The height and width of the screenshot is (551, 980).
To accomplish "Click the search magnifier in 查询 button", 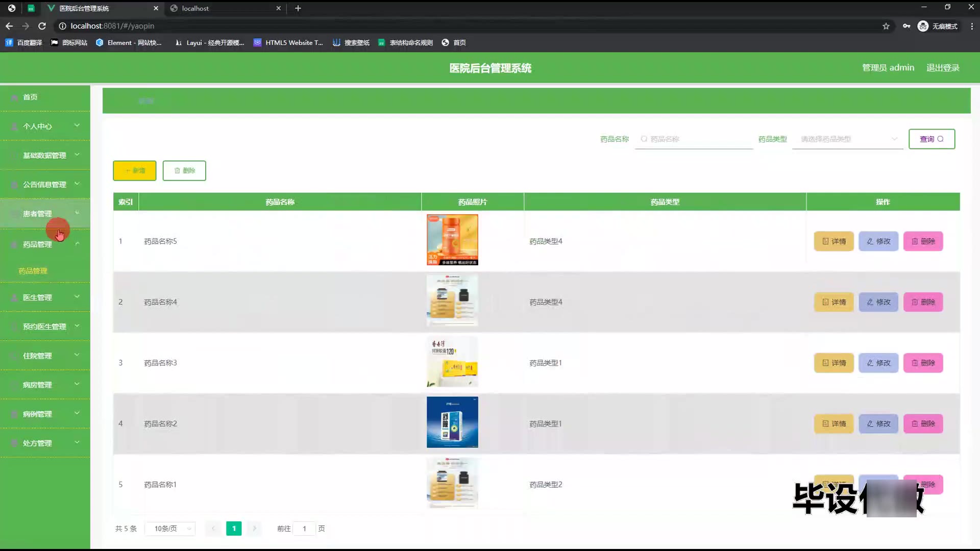I will 940,139.
